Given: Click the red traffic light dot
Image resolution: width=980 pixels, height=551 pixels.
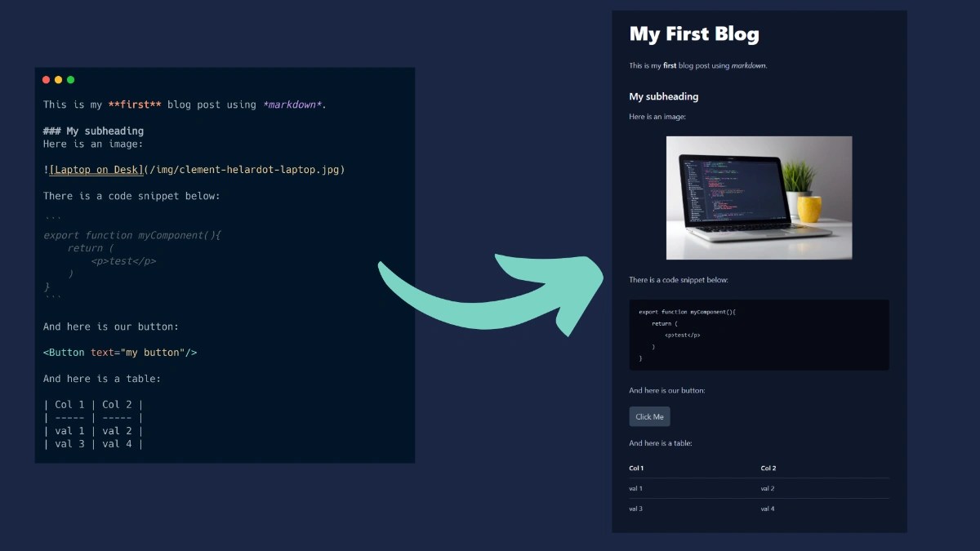Looking at the screenshot, I should (46, 79).
